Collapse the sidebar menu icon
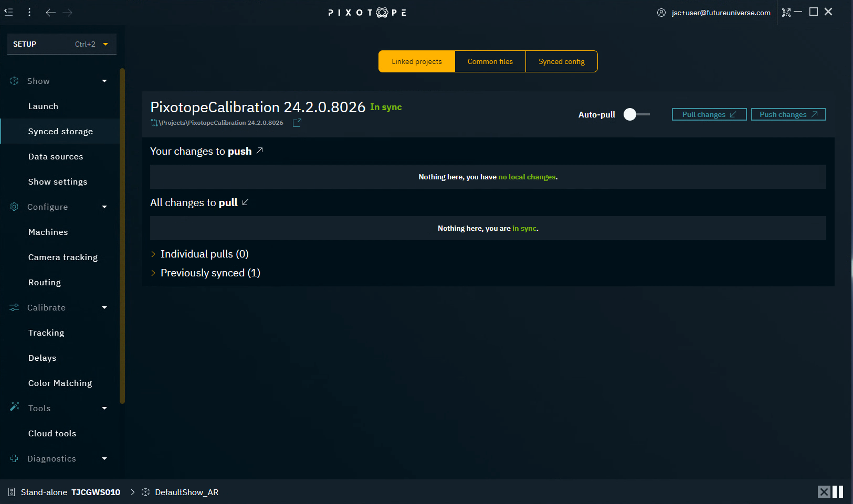 8,12
